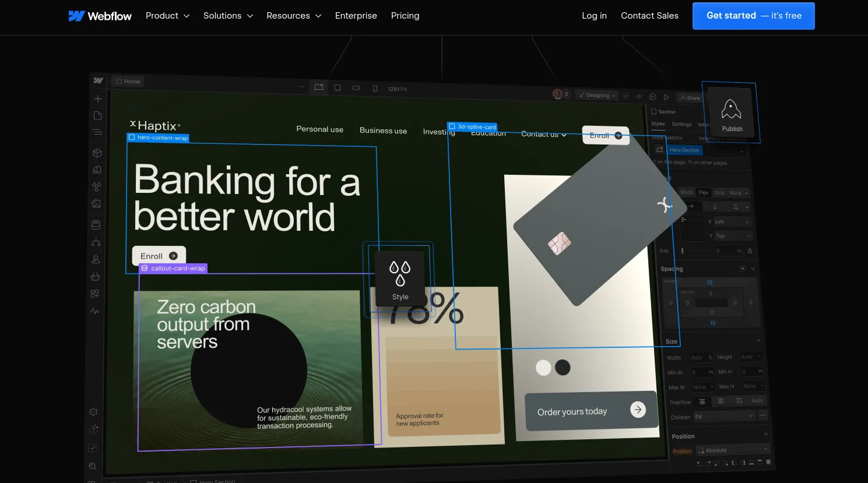Screen dimensions: 868x483
Task: Select the desktop breakpoint icon in designer toolbar
Action: tap(319, 87)
